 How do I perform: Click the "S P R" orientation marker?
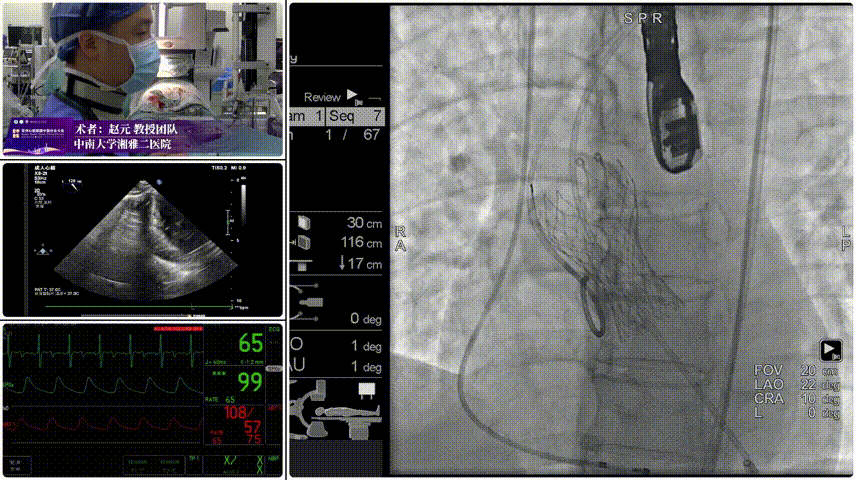(643, 19)
